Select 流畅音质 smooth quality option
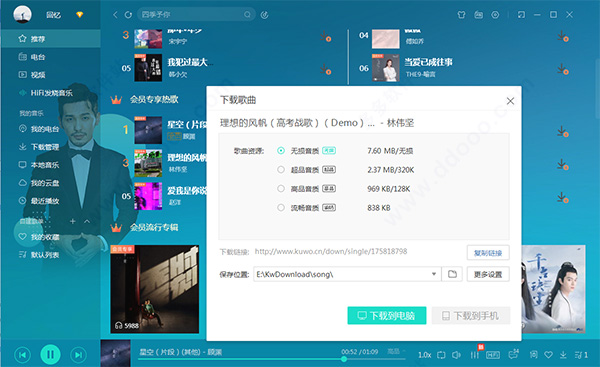The height and width of the screenshot is (367, 600). [x=281, y=207]
